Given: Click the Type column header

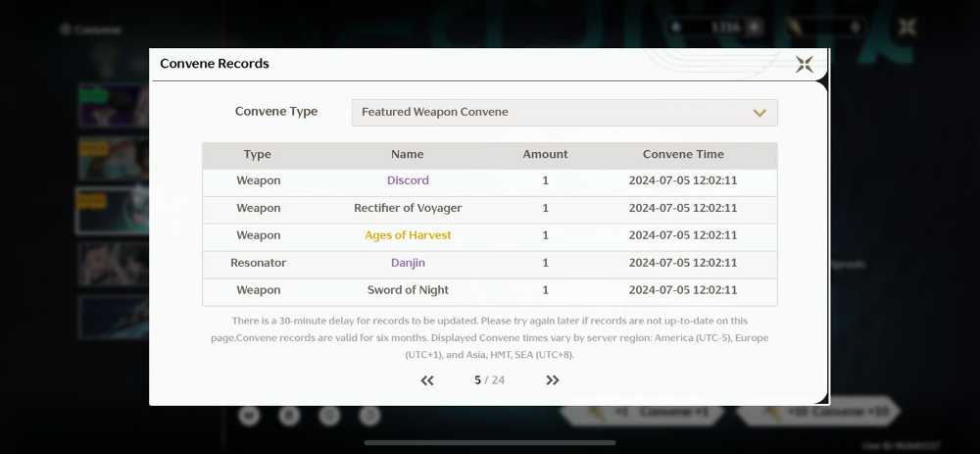Looking at the screenshot, I should point(258,155).
